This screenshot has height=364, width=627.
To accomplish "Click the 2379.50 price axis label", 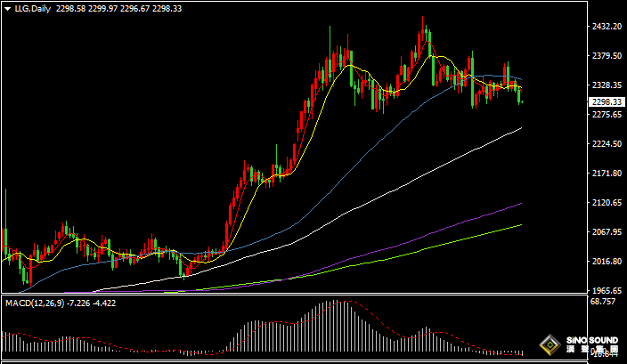I will (x=605, y=56).
